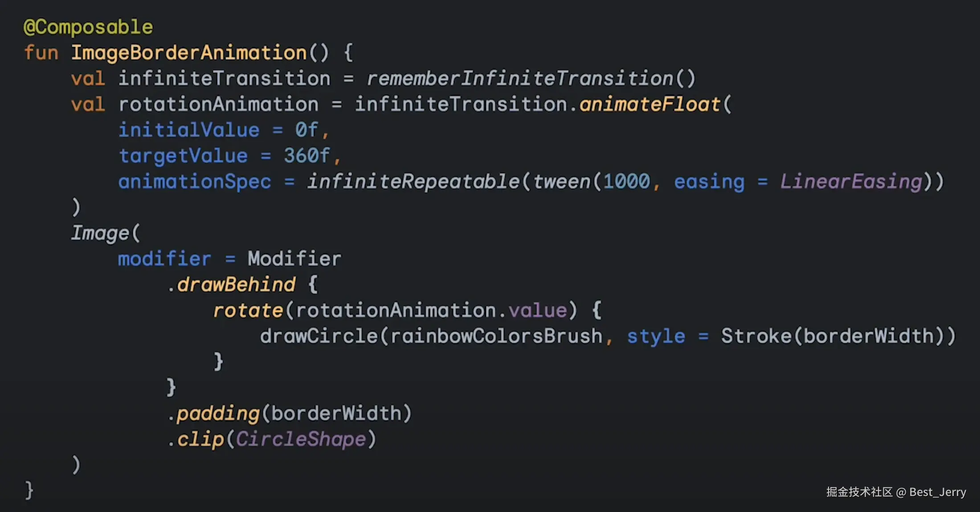Click the rotate function call
The height and width of the screenshot is (512, 980).
(248, 311)
